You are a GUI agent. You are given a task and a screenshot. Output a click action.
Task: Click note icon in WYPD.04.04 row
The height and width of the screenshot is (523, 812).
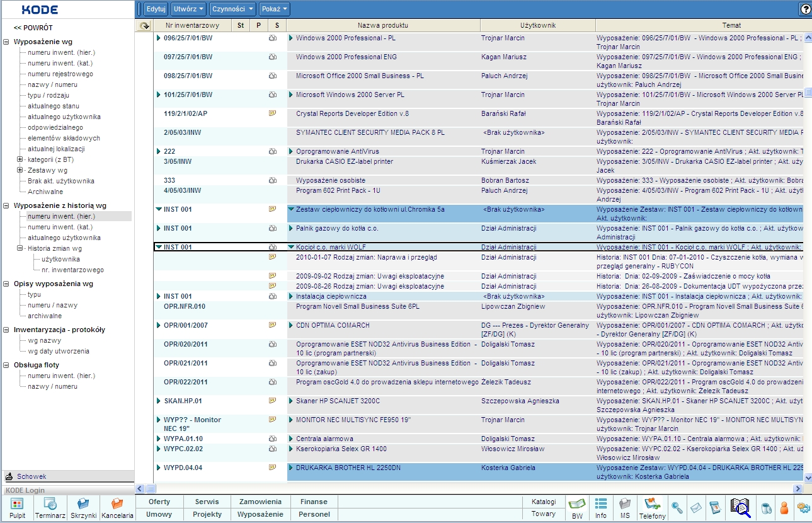(273, 468)
